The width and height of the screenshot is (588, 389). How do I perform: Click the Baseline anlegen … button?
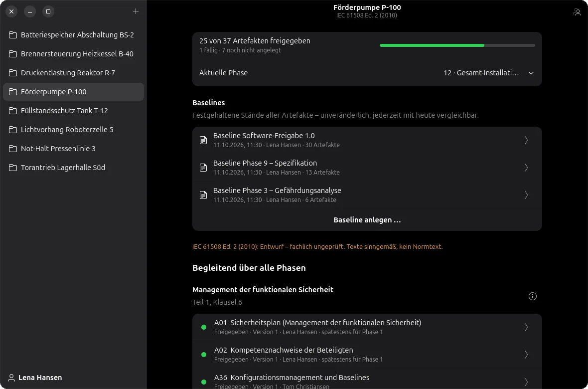367,220
